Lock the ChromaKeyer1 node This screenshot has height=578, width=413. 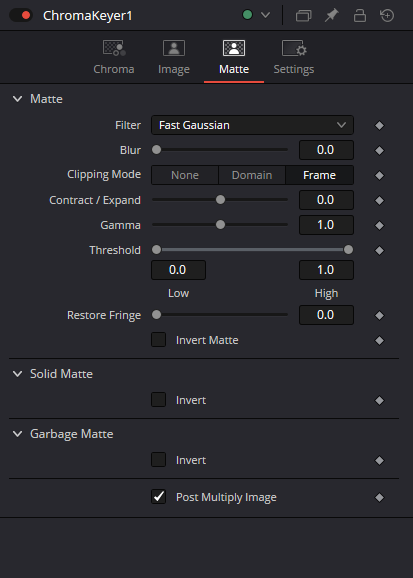pyautogui.click(x=360, y=15)
